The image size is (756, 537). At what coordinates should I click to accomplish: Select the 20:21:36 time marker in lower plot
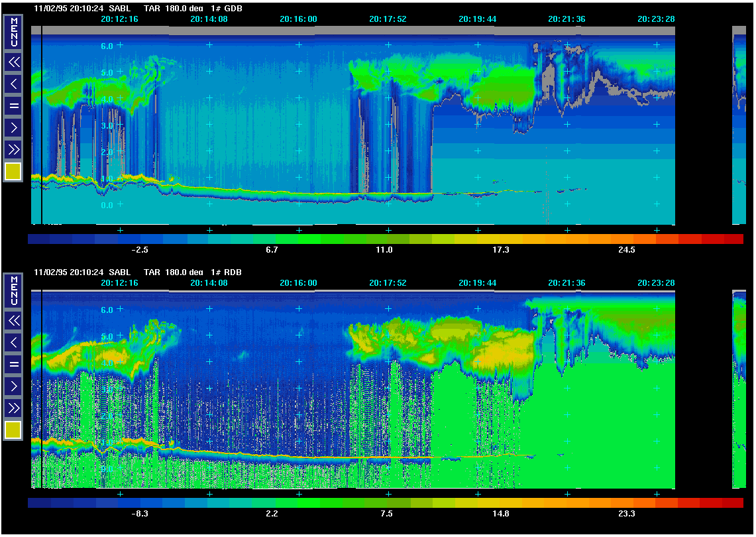(567, 283)
